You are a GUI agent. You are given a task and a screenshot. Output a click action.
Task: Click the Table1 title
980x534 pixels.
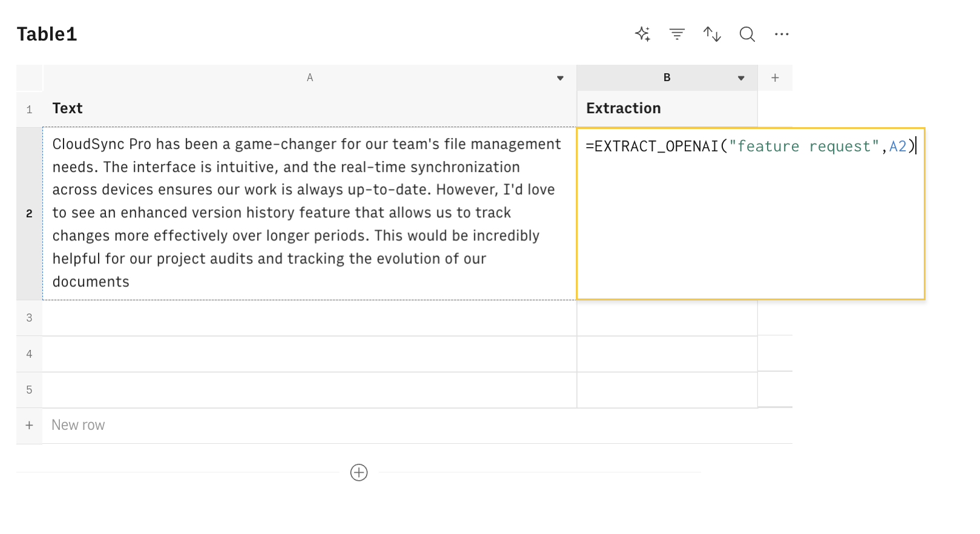(47, 34)
